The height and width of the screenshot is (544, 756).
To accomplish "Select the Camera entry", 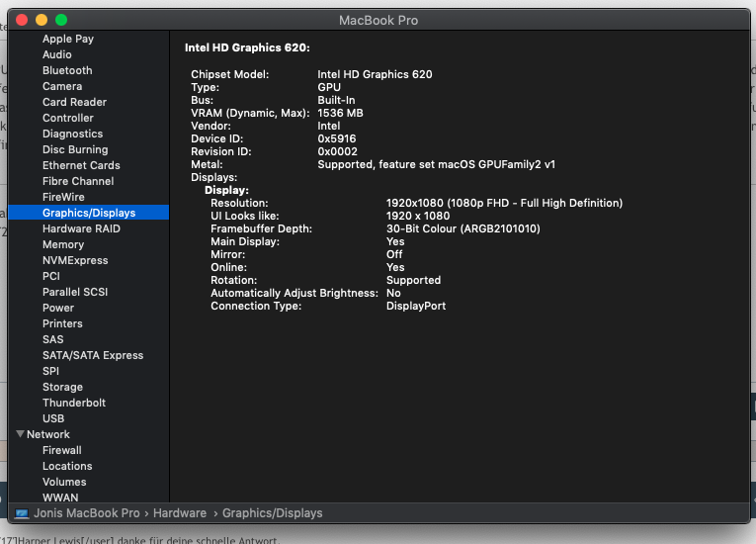I will pyautogui.click(x=62, y=86).
